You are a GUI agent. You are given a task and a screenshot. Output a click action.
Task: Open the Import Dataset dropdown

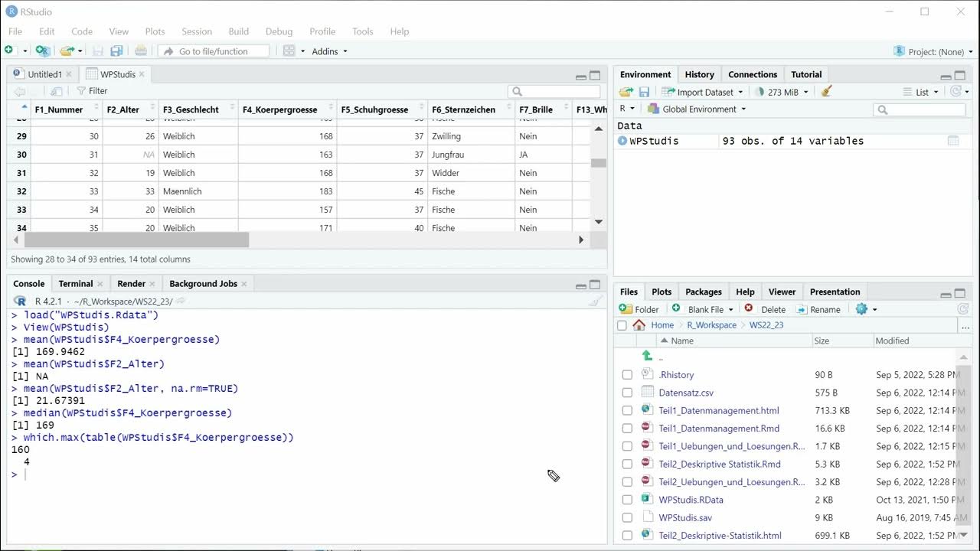pyautogui.click(x=704, y=92)
